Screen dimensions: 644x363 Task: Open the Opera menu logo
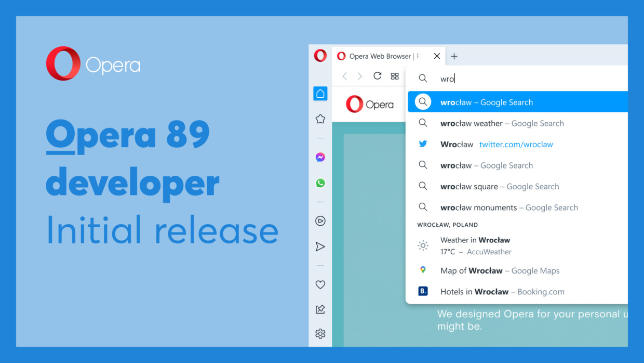pos(319,55)
